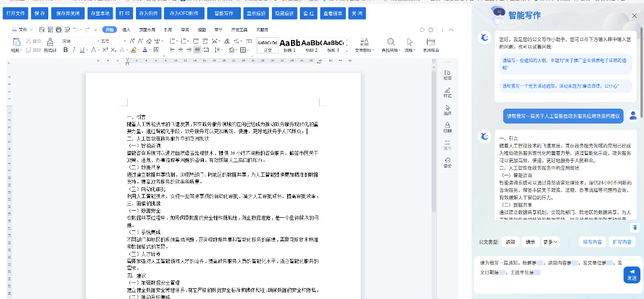Viewport: 644px width, 299px height.
Task: Click the Find and Replace magnifier icon
Action: point(391,42)
